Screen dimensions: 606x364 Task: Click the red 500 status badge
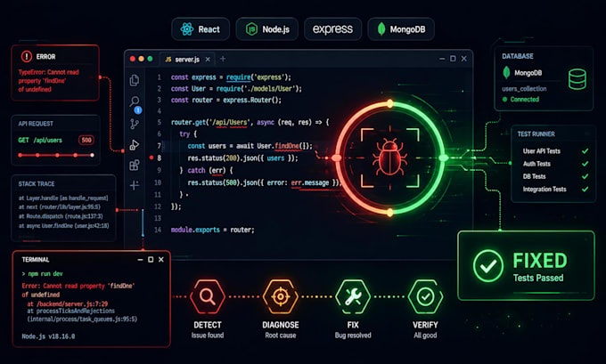[86, 140]
